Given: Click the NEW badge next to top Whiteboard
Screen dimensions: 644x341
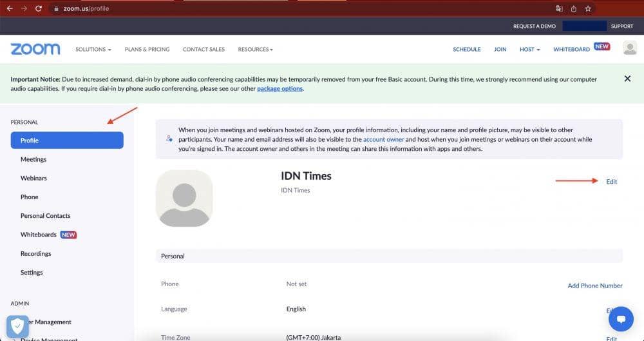Looking at the screenshot, I should click(x=601, y=46).
